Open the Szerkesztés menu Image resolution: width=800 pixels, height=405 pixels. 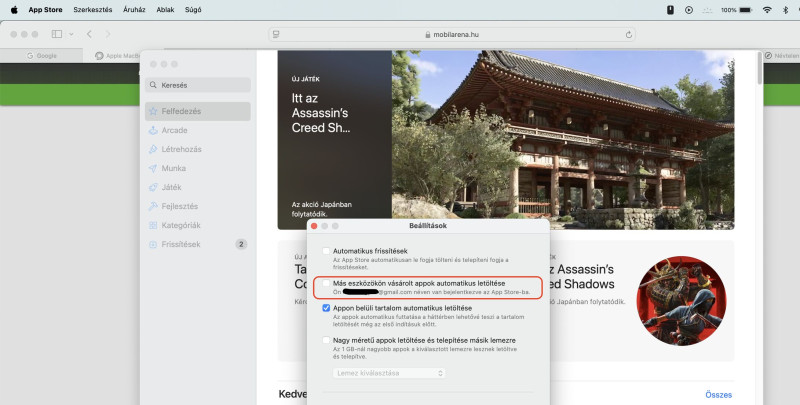click(93, 10)
